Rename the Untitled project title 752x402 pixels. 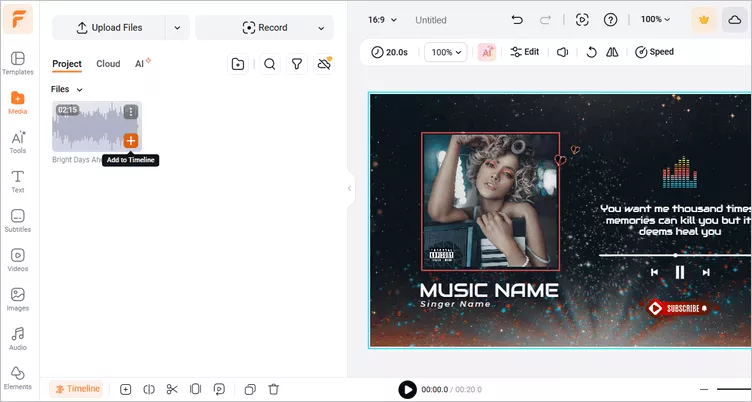431,20
